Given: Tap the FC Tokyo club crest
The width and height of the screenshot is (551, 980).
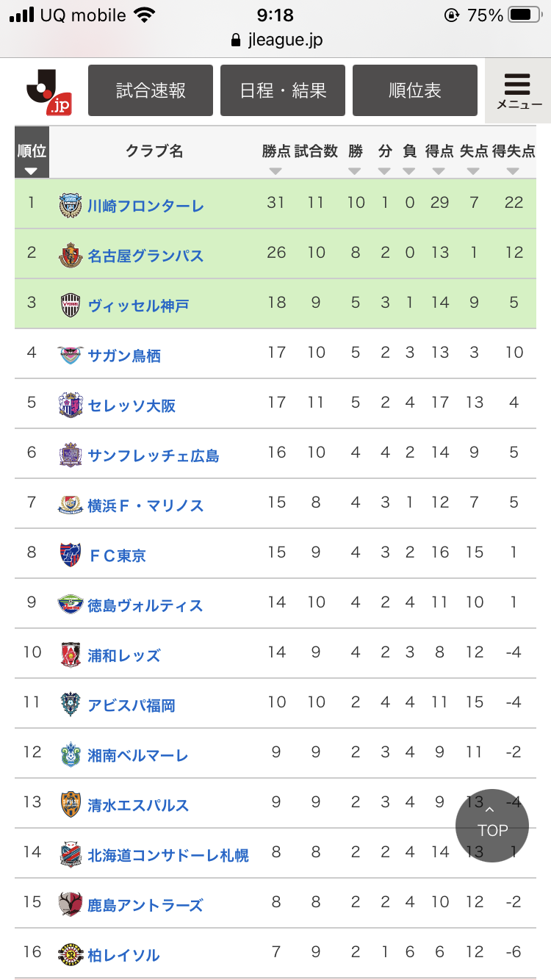Looking at the screenshot, I should click(x=71, y=555).
